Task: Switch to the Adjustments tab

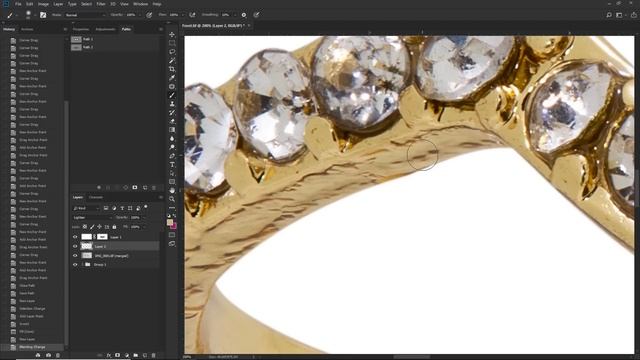Action: click(105, 29)
